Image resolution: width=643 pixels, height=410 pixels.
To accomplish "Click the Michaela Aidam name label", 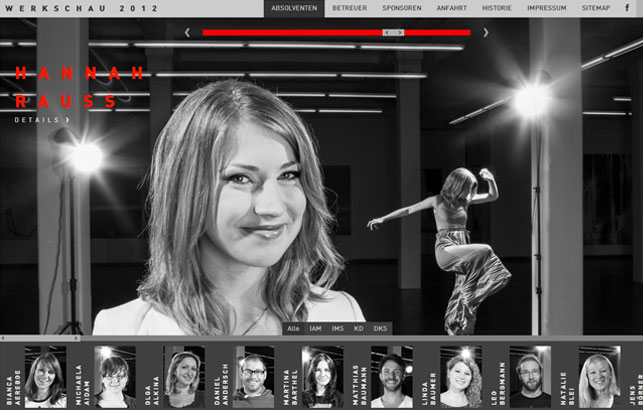I will tap(82, 385).
